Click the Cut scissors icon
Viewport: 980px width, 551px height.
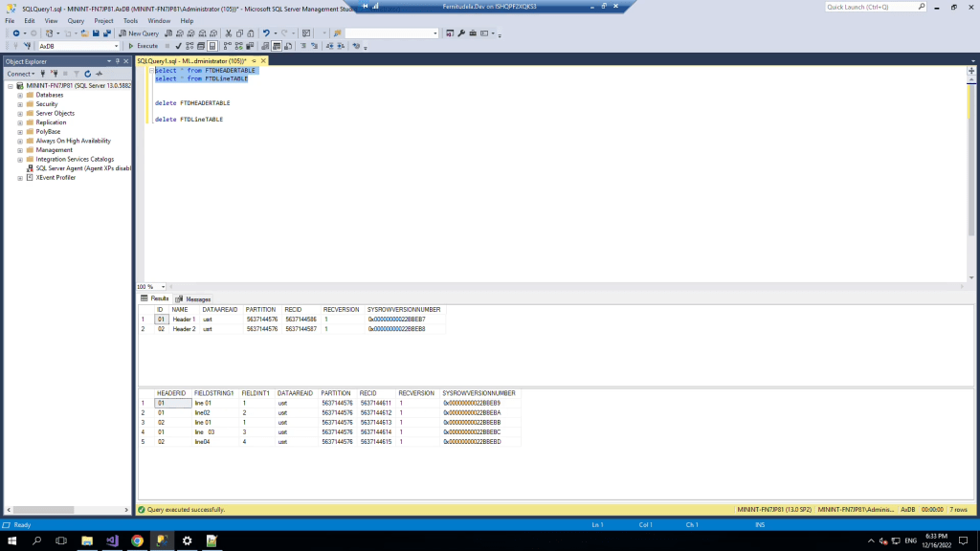[x=229, y=33]
